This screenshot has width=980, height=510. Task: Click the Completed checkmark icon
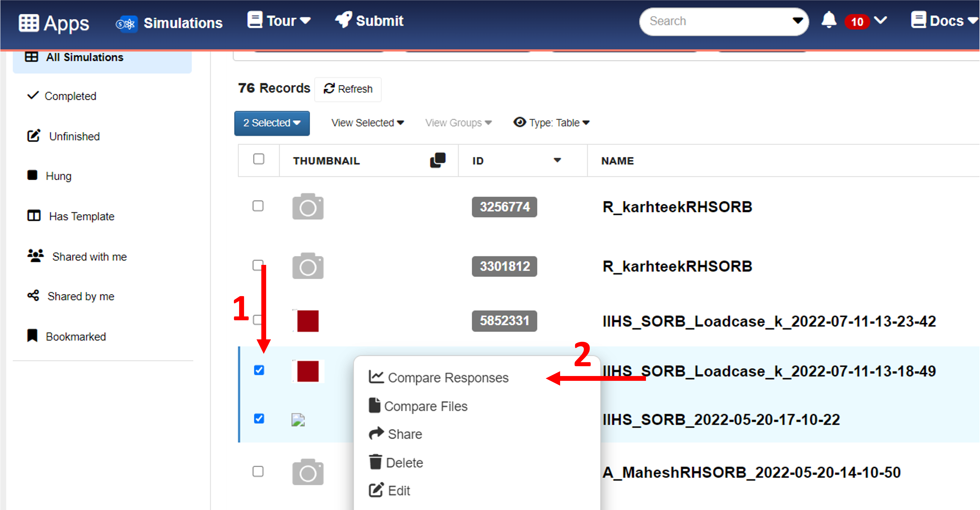click(x=33, y=95)
